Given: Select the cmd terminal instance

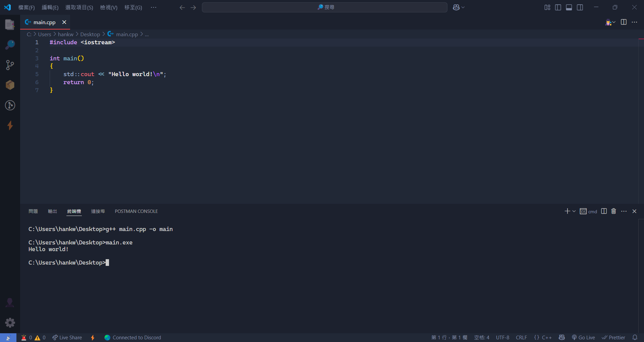Looking at the screenshot, I should point(588,211).
